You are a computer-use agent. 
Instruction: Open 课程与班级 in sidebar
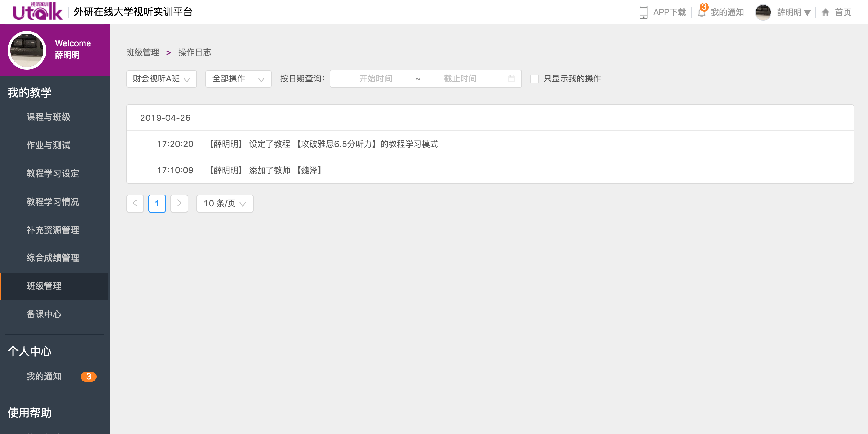[x=48, y=117]
